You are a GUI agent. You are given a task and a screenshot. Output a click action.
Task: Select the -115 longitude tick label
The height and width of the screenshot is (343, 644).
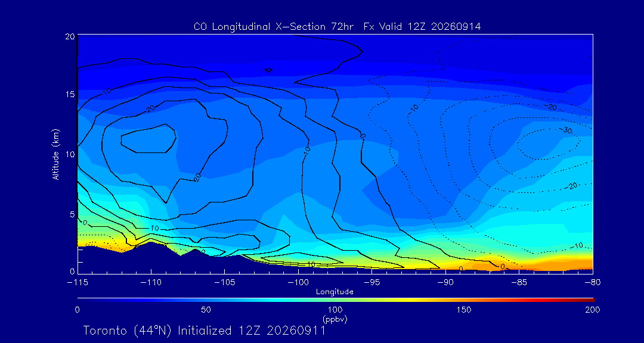78,283
